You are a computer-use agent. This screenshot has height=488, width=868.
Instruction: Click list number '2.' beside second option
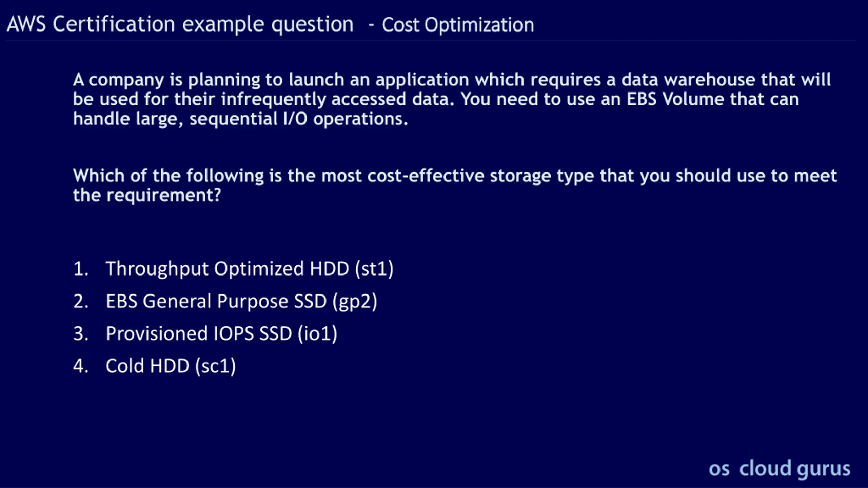tap(81, 302)
